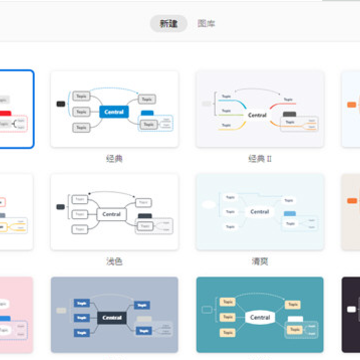Viewport: 360px width, 360px height.
Task: Click the 浅色 label text
Action: click(114, 262)
